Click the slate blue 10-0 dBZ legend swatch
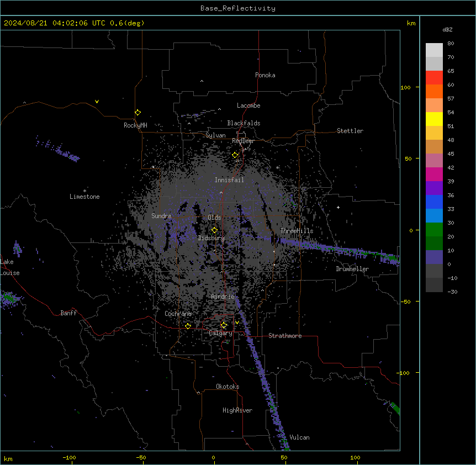476x465 pixels. [x=434, y=257]
